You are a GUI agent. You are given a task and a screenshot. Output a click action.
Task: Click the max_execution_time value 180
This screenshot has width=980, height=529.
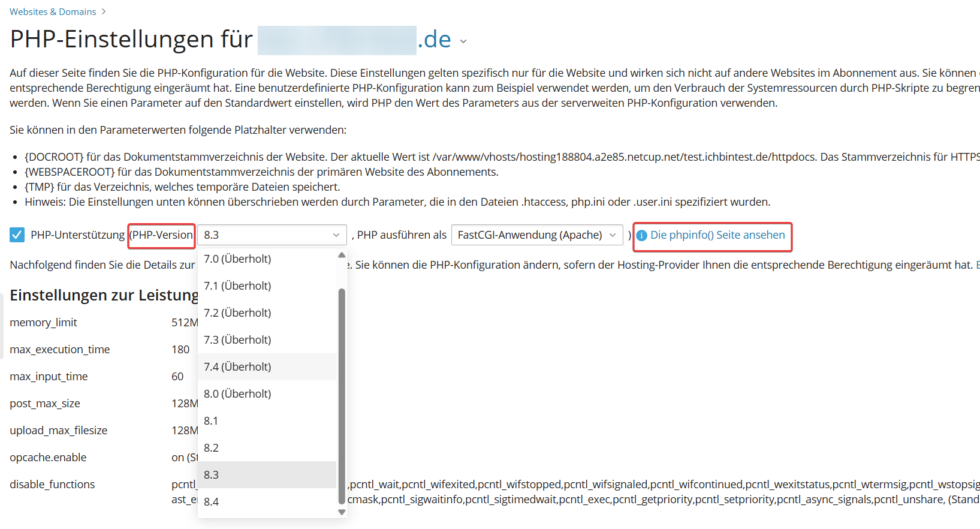(x=180, y=349)
